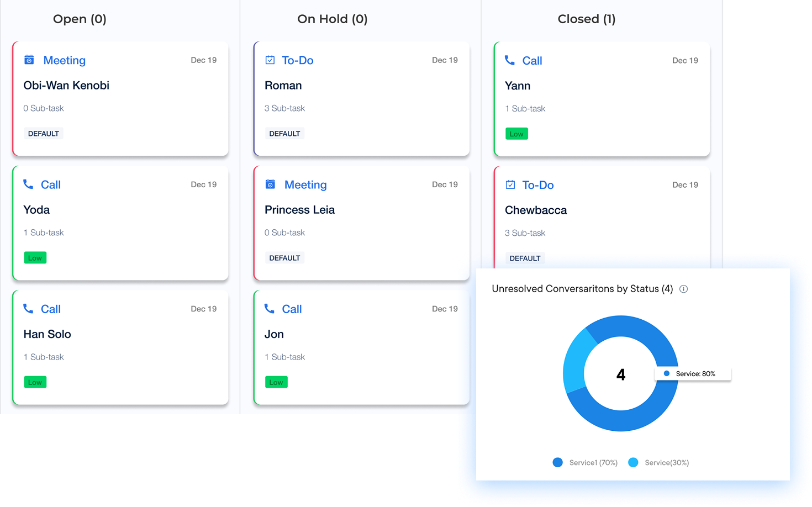Click the name Princess Leia
The height and width of the screenshot is (507, 812).
tap(300, 209)
